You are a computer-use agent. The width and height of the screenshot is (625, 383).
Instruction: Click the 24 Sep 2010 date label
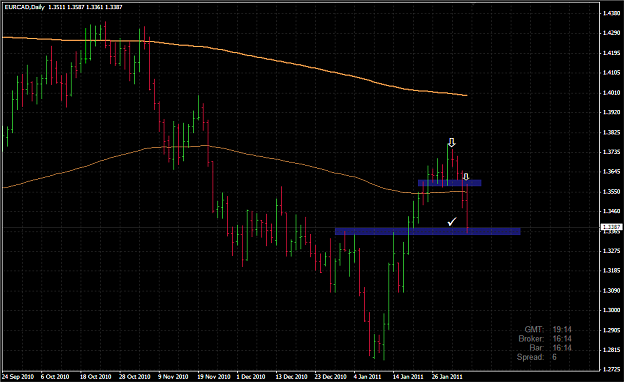18,377
